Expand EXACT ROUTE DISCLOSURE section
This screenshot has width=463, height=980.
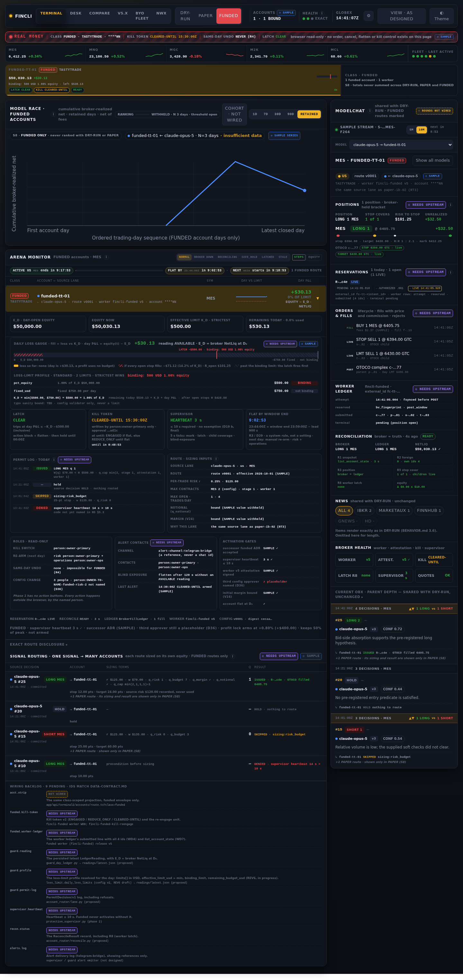(39, 644)
